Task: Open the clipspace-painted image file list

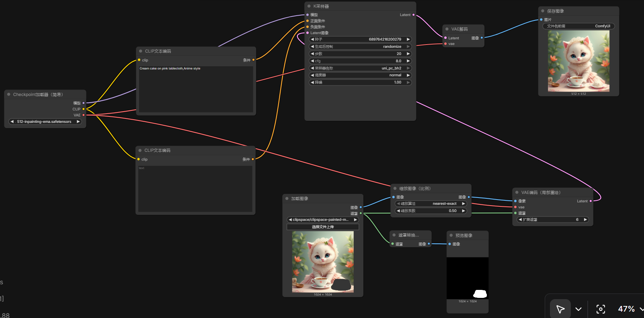Action: pos(321,220)
